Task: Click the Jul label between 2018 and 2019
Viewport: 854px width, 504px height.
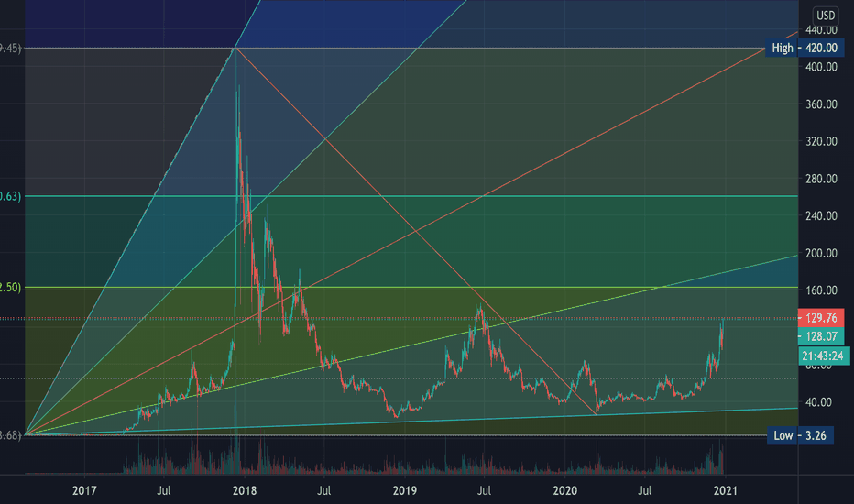Action: (x=323, y=490)
